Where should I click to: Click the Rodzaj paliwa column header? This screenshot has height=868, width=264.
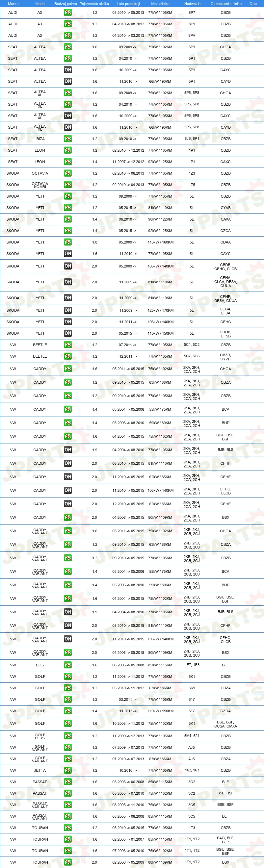pyautogui.click(x=65, y=4)
